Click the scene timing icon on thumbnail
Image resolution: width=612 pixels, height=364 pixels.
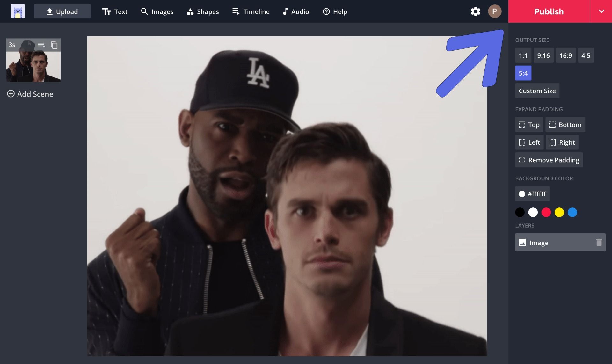click(x=41, y=45)
